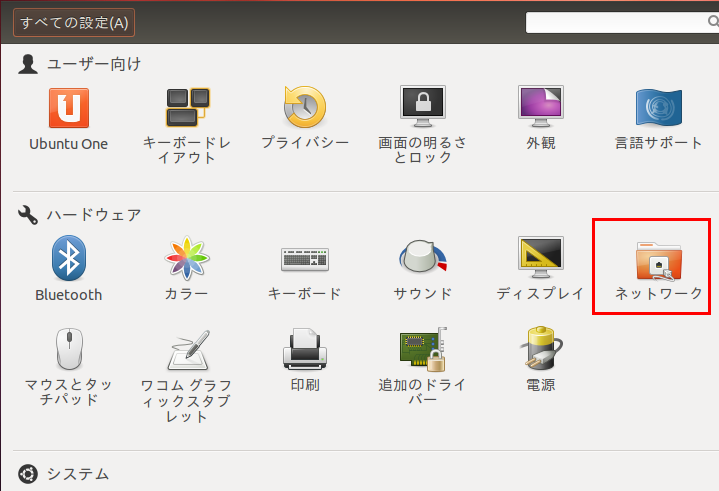Open the キーボード hardware icon
Image resolution: width=719 pixels, height=491 pixels.
pyautogui.click(x=305, y=259)
